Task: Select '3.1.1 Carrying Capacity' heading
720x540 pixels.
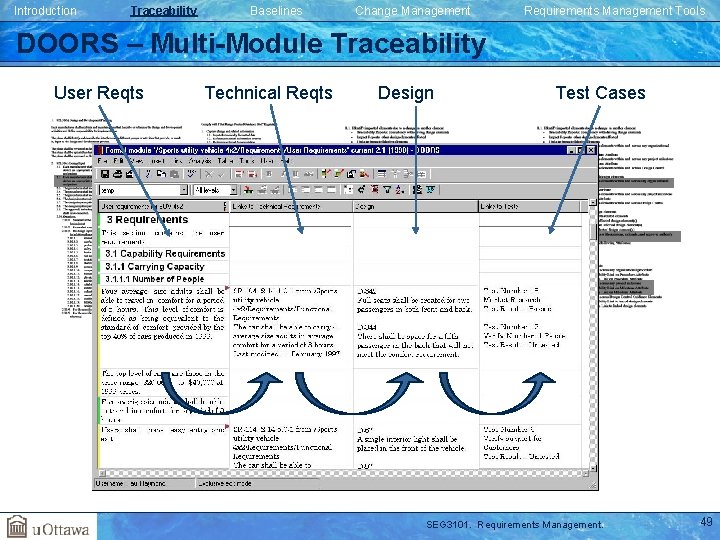Action: 155,266
